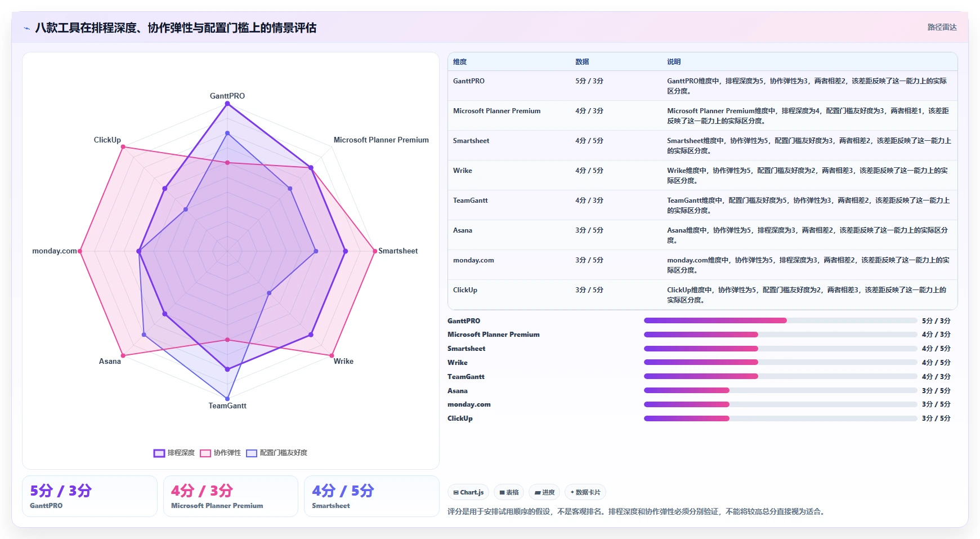Click the GanttPRO axis label on radar chart
The image size is (980, 539).
pos(227,96)
